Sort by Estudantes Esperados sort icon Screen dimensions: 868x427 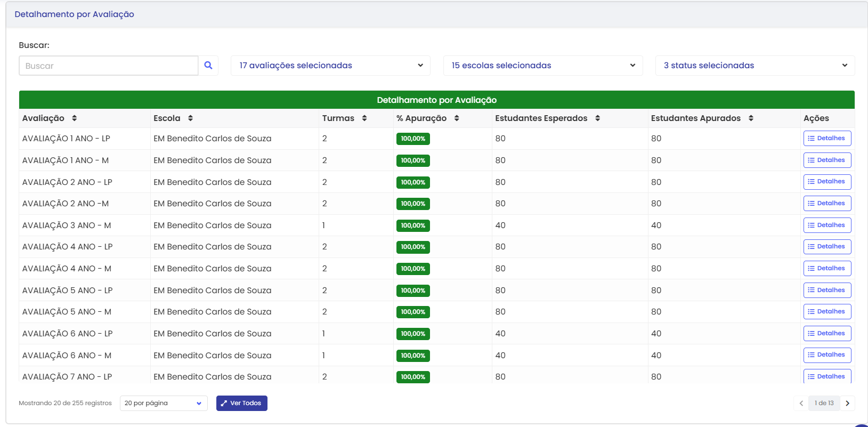pos(597,118)
